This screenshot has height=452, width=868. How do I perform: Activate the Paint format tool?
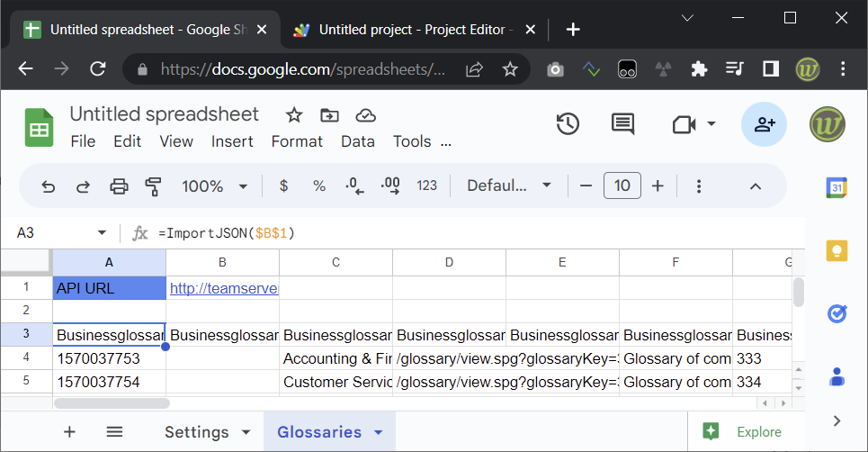[x=153, y=186]
